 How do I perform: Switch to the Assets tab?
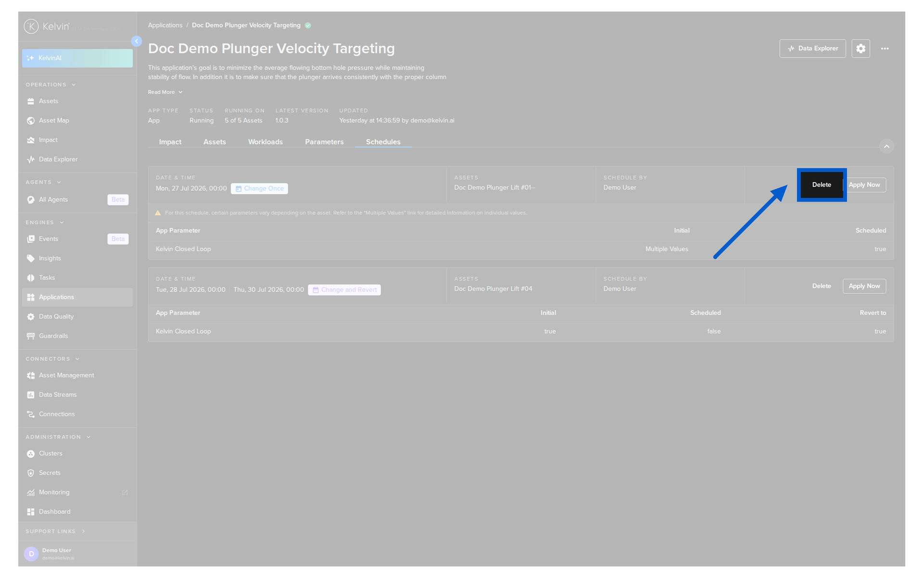214,142
